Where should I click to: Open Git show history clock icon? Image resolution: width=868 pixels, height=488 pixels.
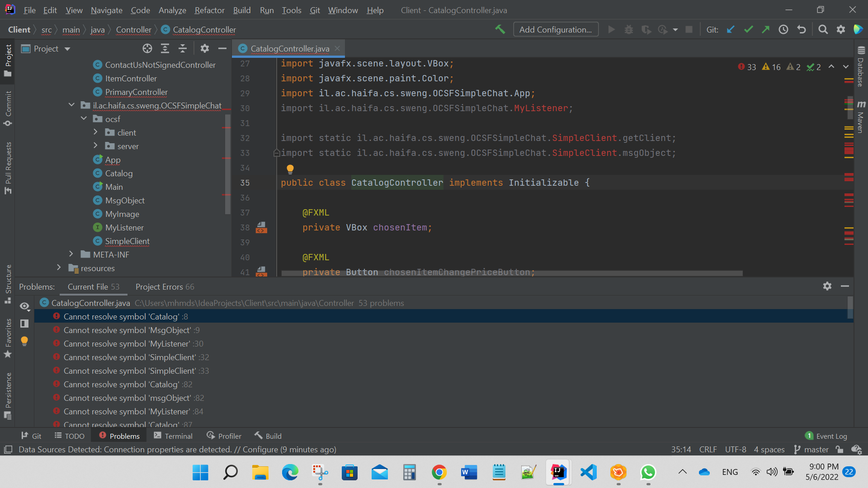pos(783,29)
